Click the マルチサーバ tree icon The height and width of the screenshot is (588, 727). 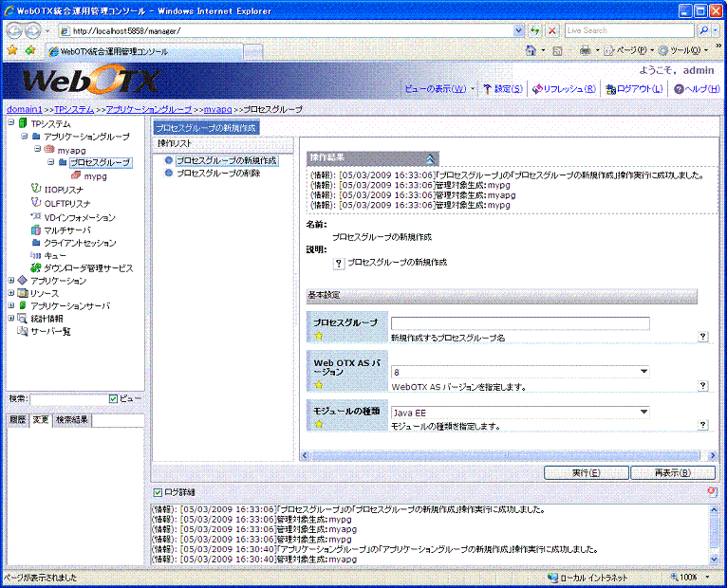(36, 230)
